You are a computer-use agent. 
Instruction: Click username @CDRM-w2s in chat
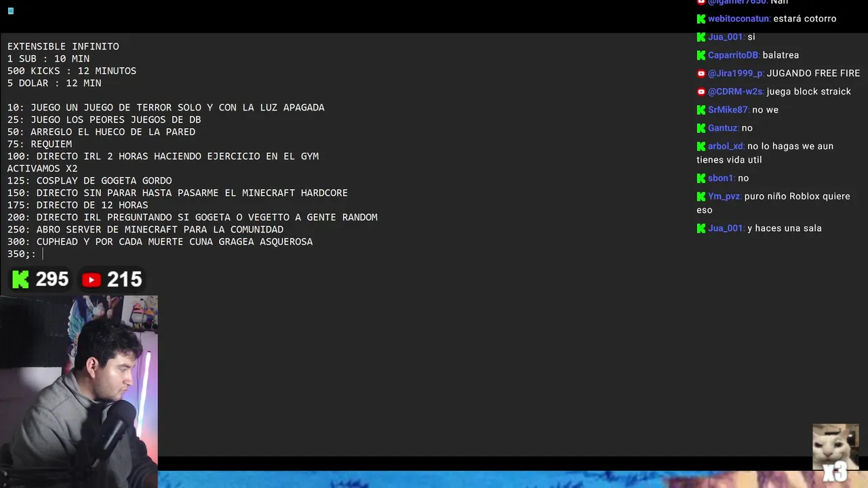tap(736, 92)
